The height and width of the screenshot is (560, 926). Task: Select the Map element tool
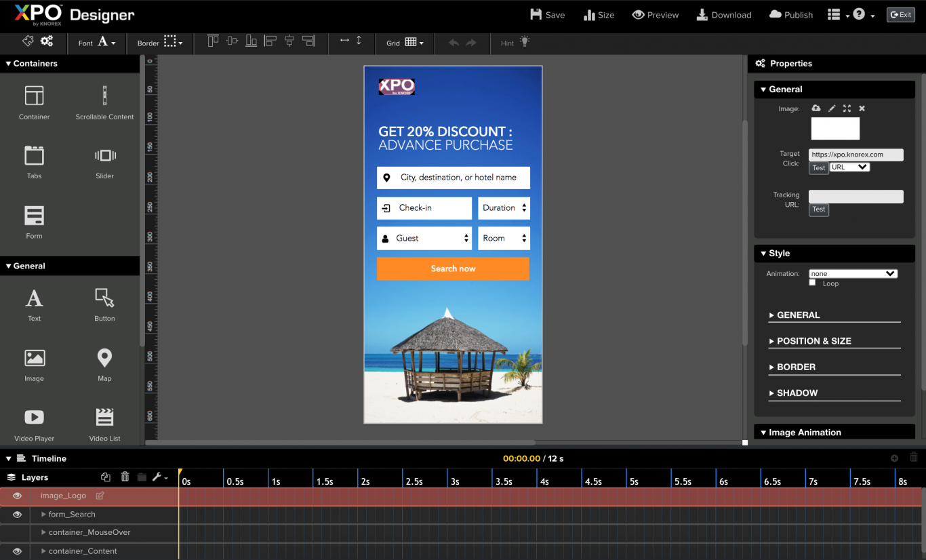(x=104, y=365)
